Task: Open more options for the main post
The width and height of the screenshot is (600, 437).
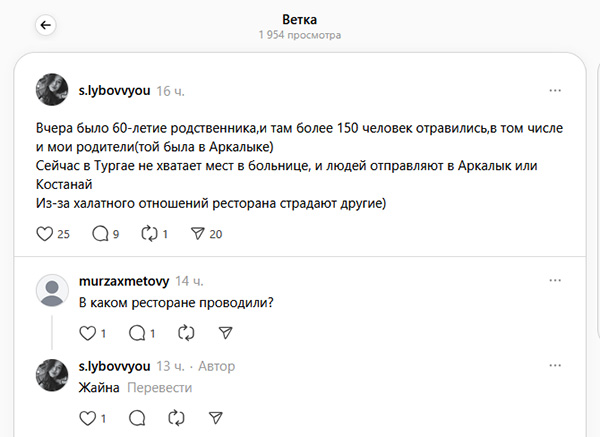Action: pyautogui.click(x=555, y=90)
